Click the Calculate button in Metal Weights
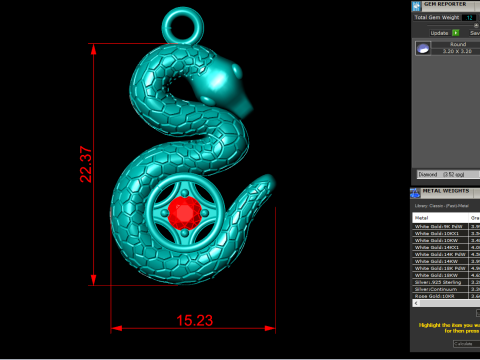 pos(466,344)
